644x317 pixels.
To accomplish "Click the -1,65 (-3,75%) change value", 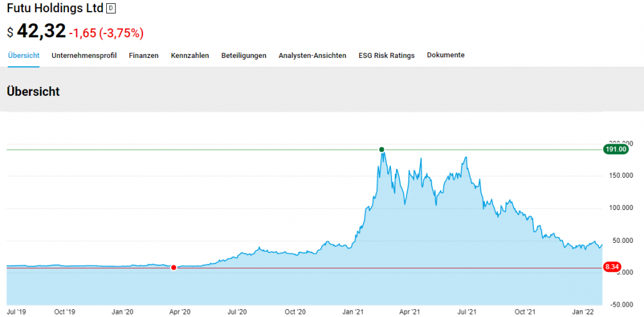I will [x=106, y=33].
